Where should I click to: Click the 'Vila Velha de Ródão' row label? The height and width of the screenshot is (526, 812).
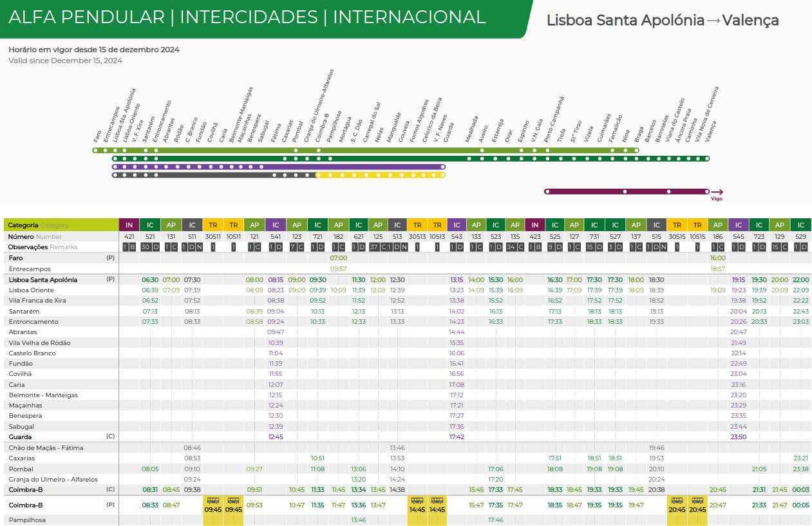click(40, 343)
